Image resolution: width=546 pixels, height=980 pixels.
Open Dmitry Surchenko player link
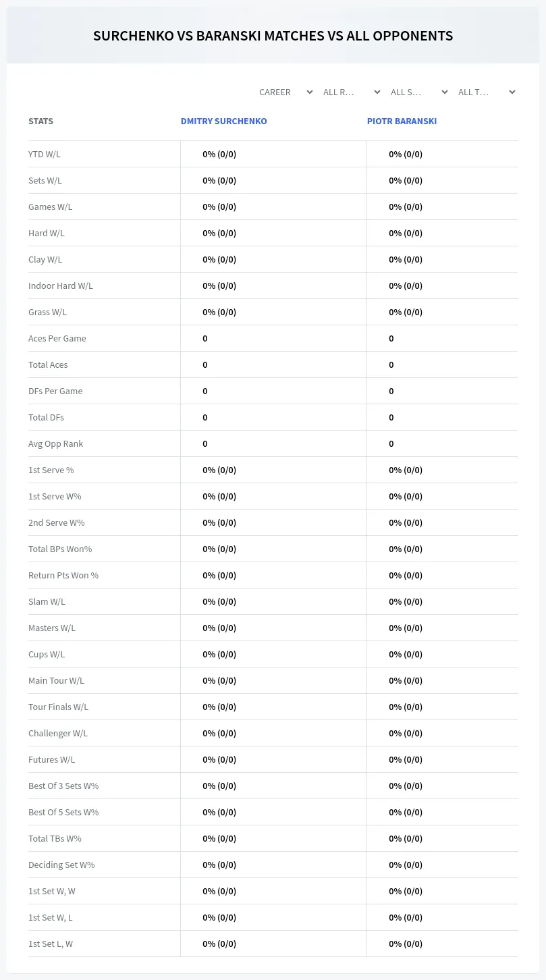(224, 121)
